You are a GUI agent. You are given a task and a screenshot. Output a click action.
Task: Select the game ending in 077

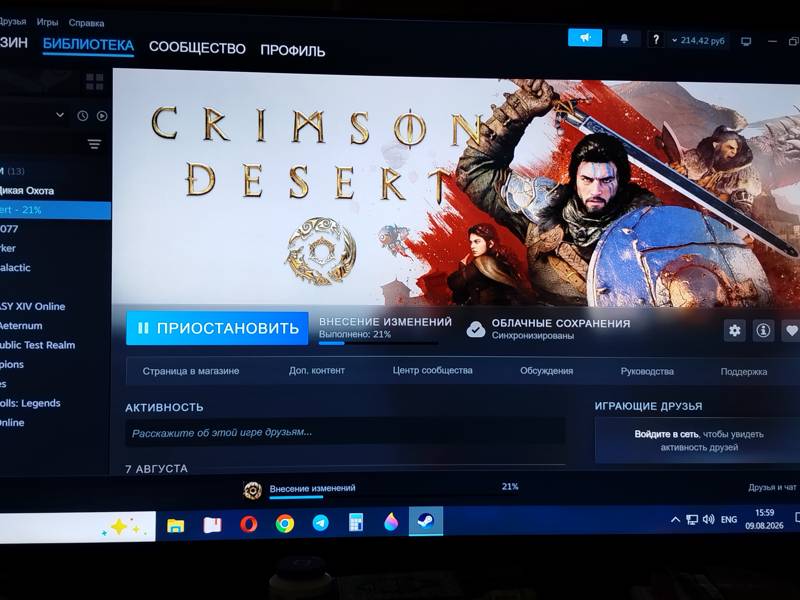point(55,229)
